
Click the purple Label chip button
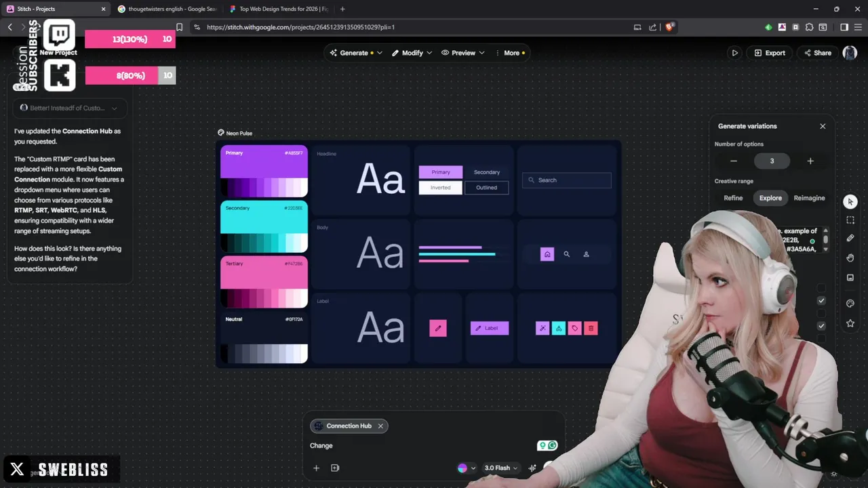490,328
